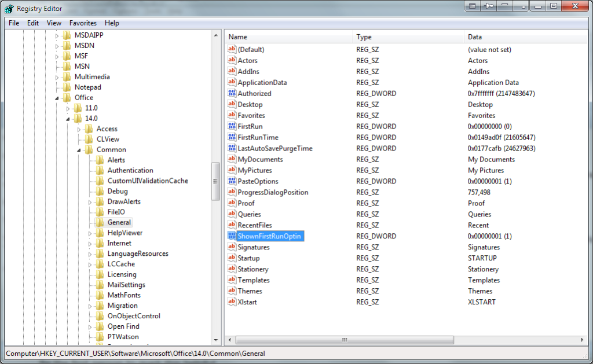Select the Signatures value

pos(254,247)
